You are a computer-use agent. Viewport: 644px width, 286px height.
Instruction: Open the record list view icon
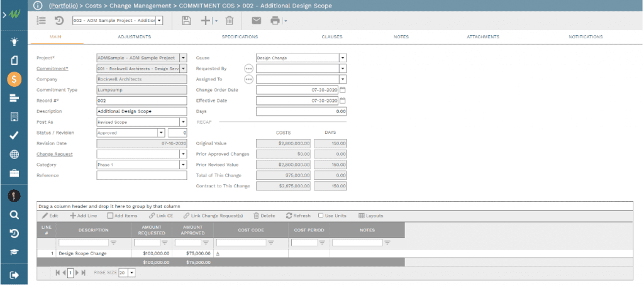pos(41,21)
